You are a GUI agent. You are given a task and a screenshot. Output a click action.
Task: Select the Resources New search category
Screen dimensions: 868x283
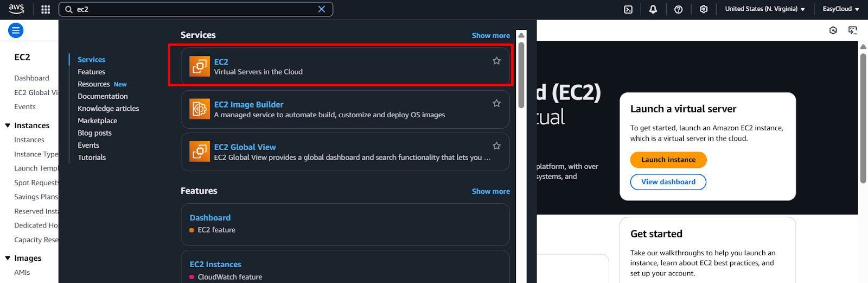click(102, 84)
